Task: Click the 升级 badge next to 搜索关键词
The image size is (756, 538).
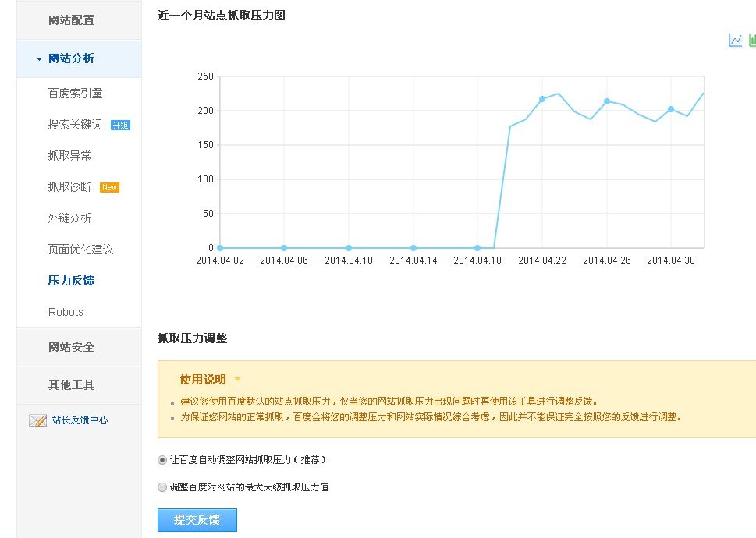Action: click(x=121, y=124)
